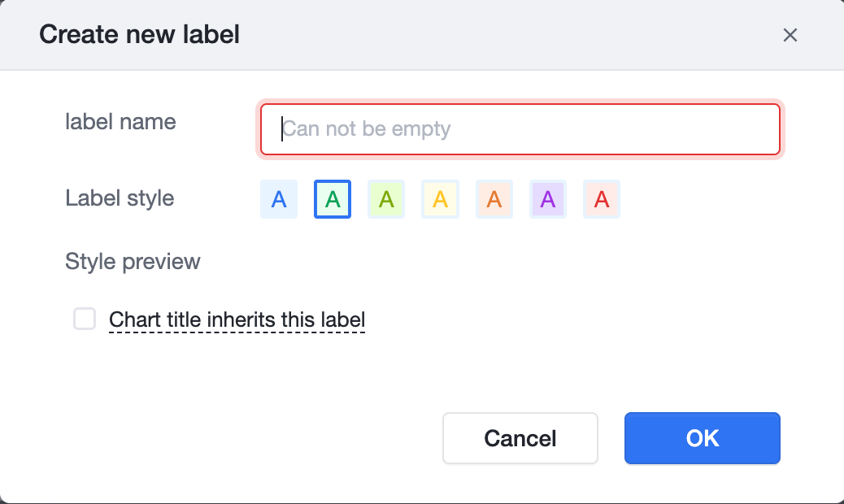Select the red A label style
Viewport: 844px width, 504px height.
602,199
